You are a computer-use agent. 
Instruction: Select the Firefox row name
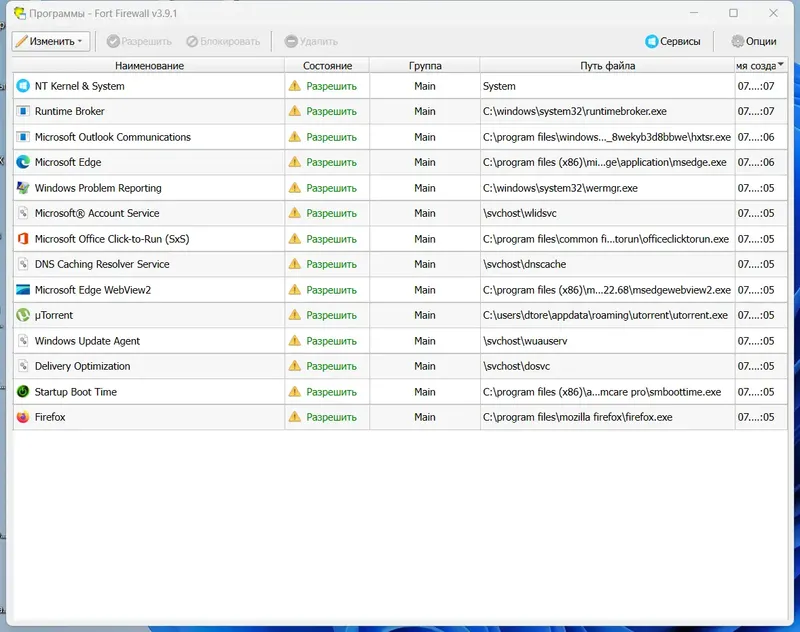pos(50,417)
